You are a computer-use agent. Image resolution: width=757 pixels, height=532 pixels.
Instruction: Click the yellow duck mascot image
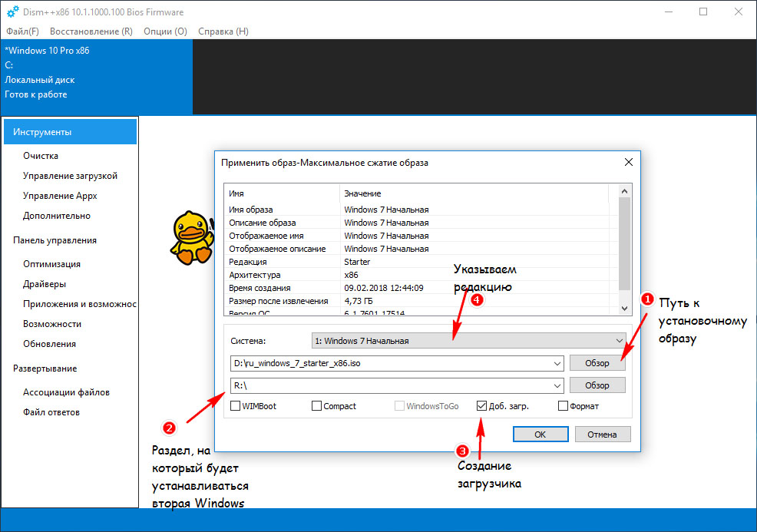(192, 237)
